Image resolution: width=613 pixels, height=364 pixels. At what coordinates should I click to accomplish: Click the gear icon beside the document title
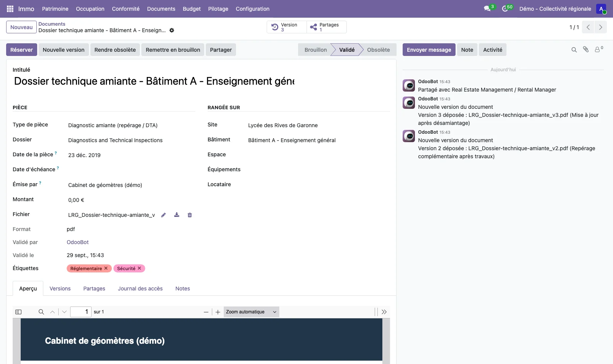point(172,30)
